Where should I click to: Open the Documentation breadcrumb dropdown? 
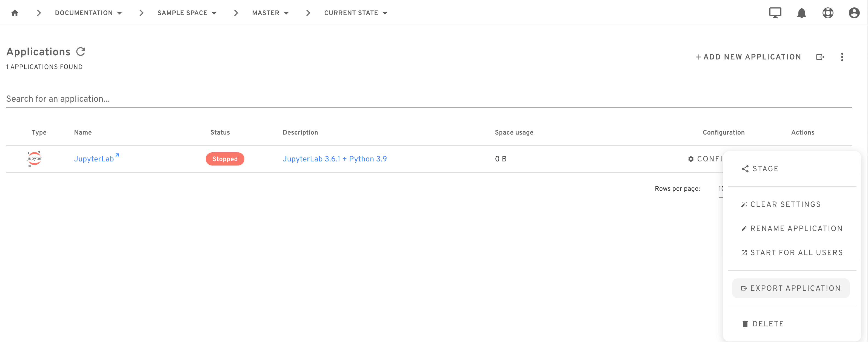point(88,13)
